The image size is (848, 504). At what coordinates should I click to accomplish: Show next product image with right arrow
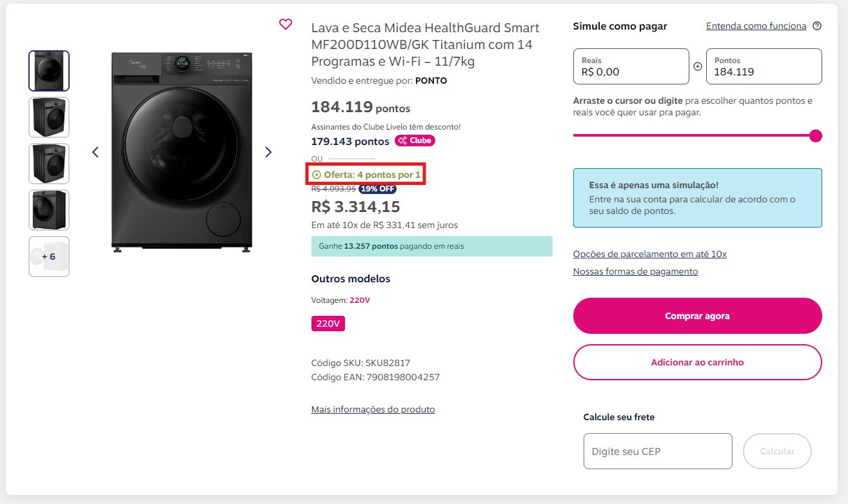[268, 152]
